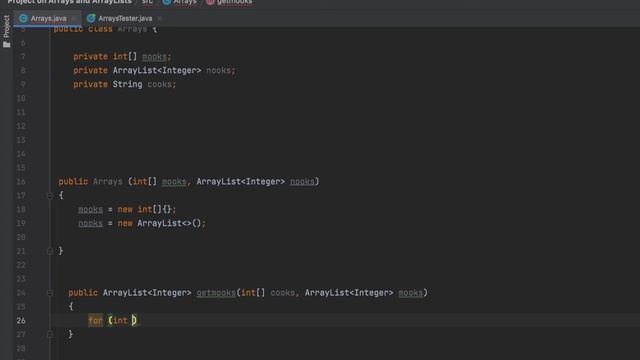Click line number 16 in the gutter
This screenshot has width=640, height=360.
coord(21,182)
